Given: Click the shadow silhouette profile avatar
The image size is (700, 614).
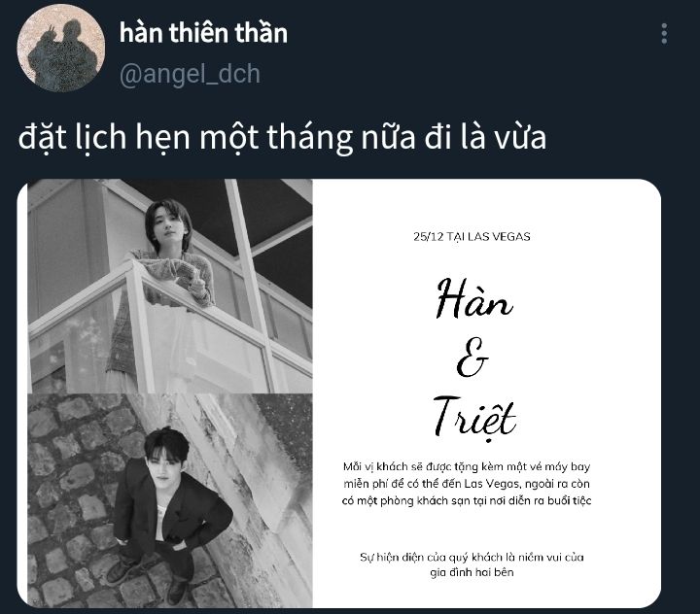Looking at the screenshot, I should point(61,48).
